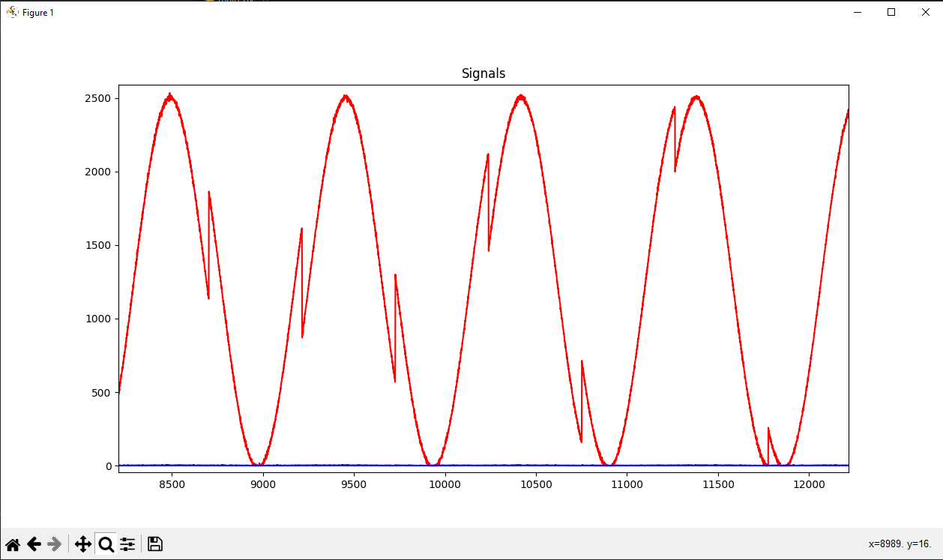Click the Home reset view icon
The width and height of the screenshot is (943, 560).
tap(13, 544)
